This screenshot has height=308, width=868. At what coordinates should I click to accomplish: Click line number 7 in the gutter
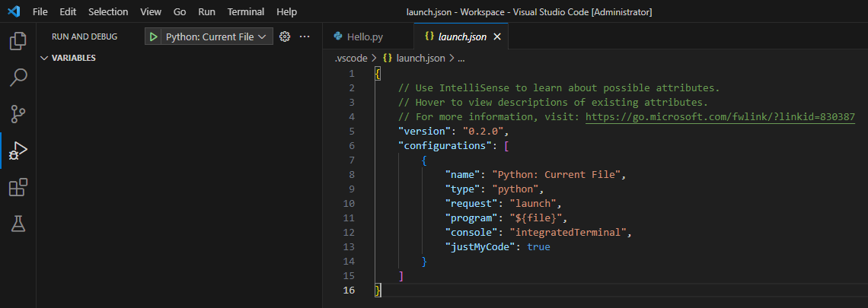pos(352,160)
